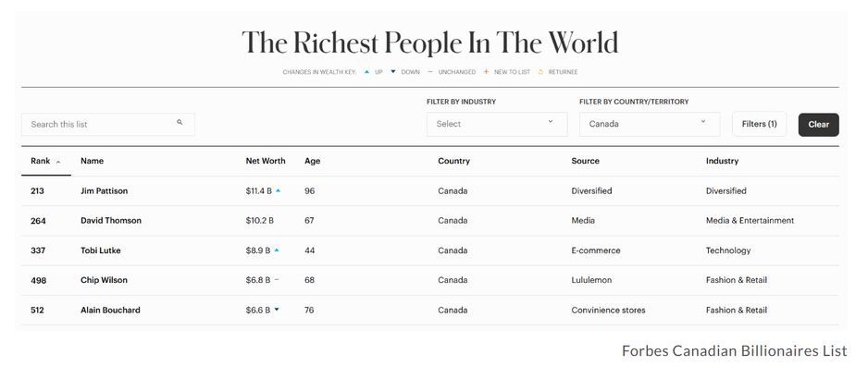Click the search magnifier icon
Image resolution: width=868 pixels, height=366 pixels.
click(180, 122)
